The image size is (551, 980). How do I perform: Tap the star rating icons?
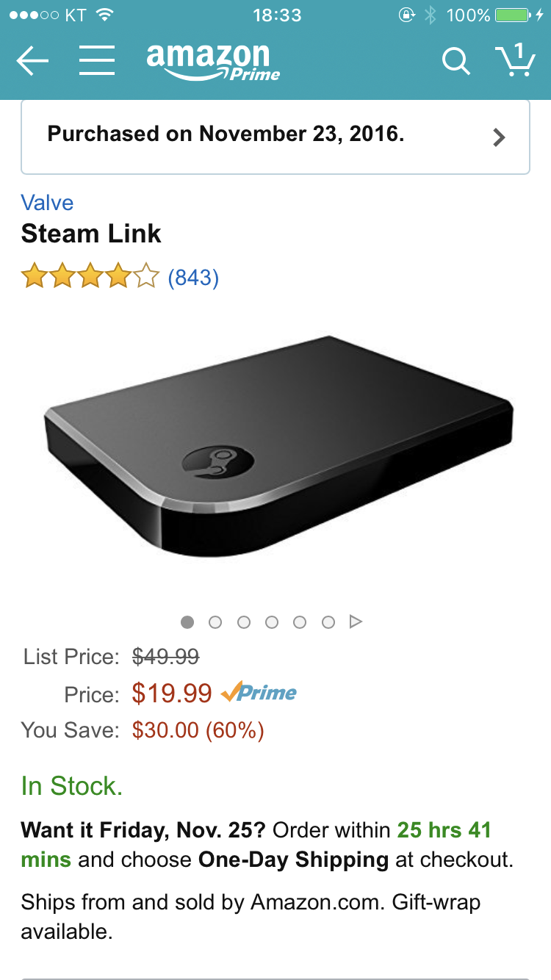click(x=90, y=277)
